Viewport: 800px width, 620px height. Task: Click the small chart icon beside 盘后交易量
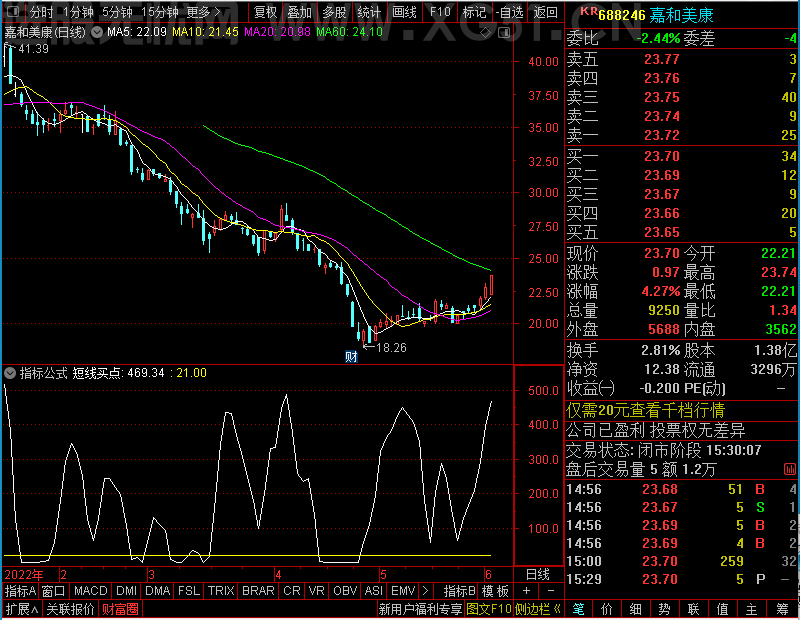point(789,469)
